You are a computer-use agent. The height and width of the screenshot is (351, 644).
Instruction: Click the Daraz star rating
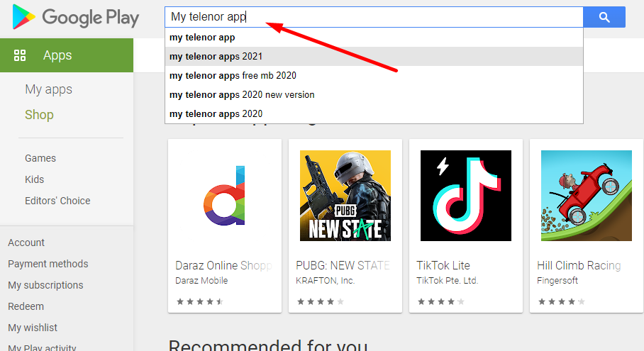pyautogui.click(x=200, y=302)
